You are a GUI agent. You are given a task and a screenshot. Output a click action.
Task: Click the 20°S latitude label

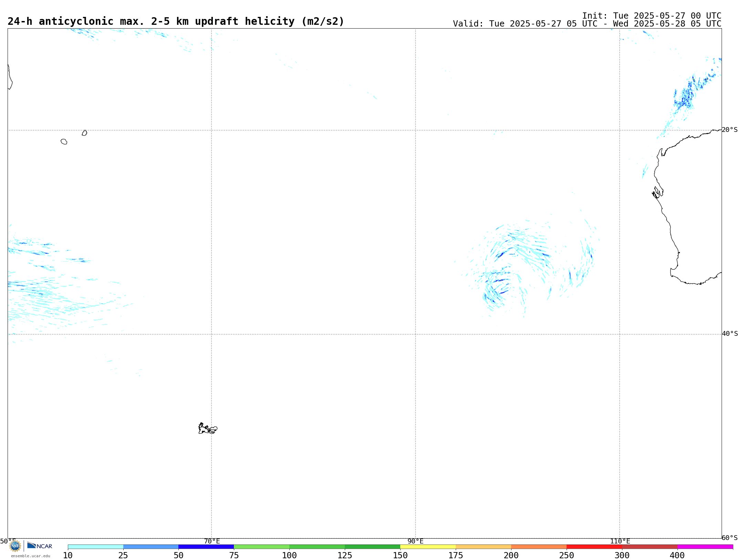(730, 130)
